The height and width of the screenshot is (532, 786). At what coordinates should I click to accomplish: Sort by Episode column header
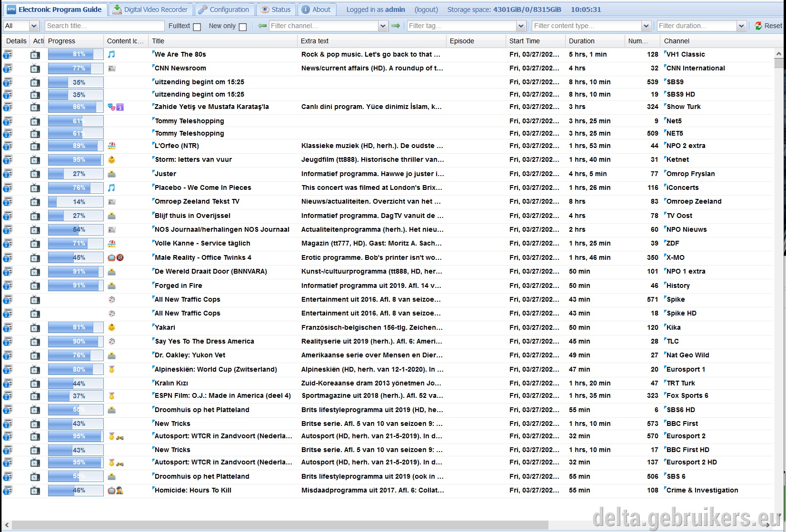pyautogui.click(x=476, y=41)
